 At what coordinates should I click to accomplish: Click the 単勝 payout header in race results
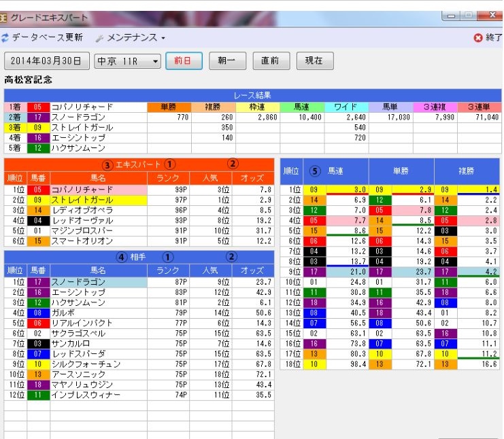point(169,107)
